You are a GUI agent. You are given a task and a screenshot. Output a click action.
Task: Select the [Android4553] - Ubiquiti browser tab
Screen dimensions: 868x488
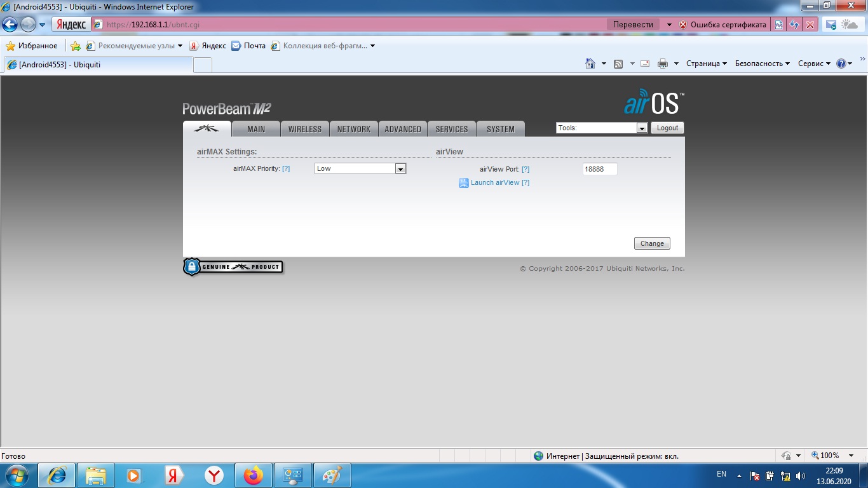point(98,65)
